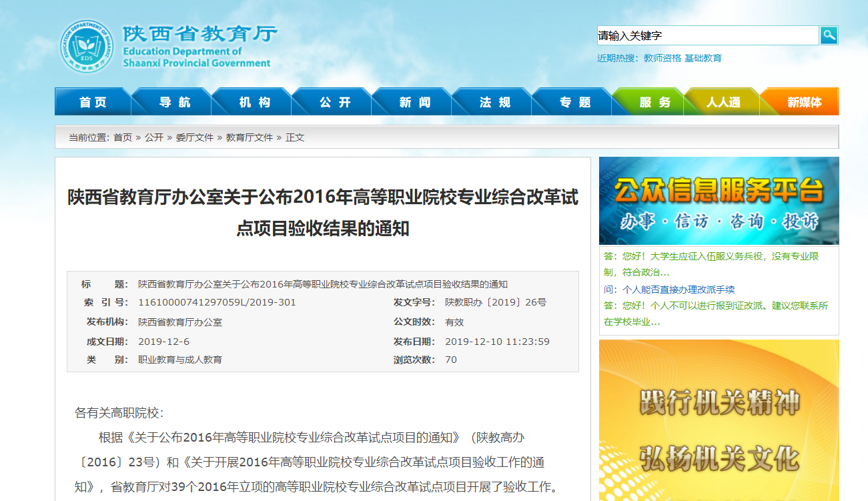Type in the keyword search field
868x501 pixels.
pos(707,35)
